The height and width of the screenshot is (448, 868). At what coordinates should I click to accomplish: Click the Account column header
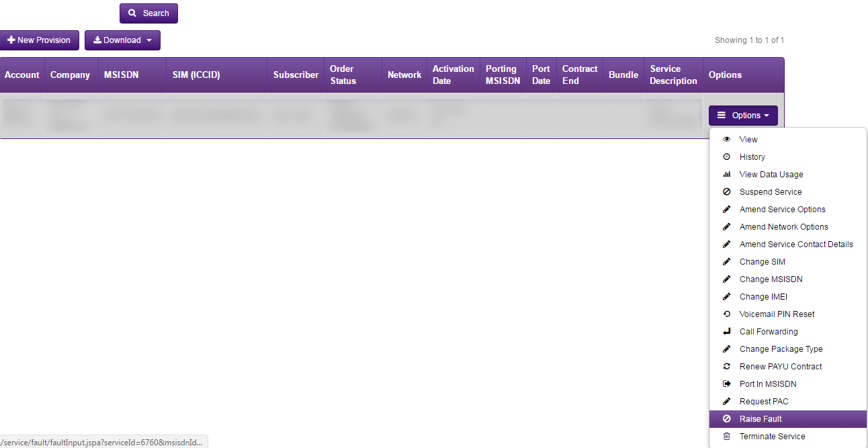22,75
